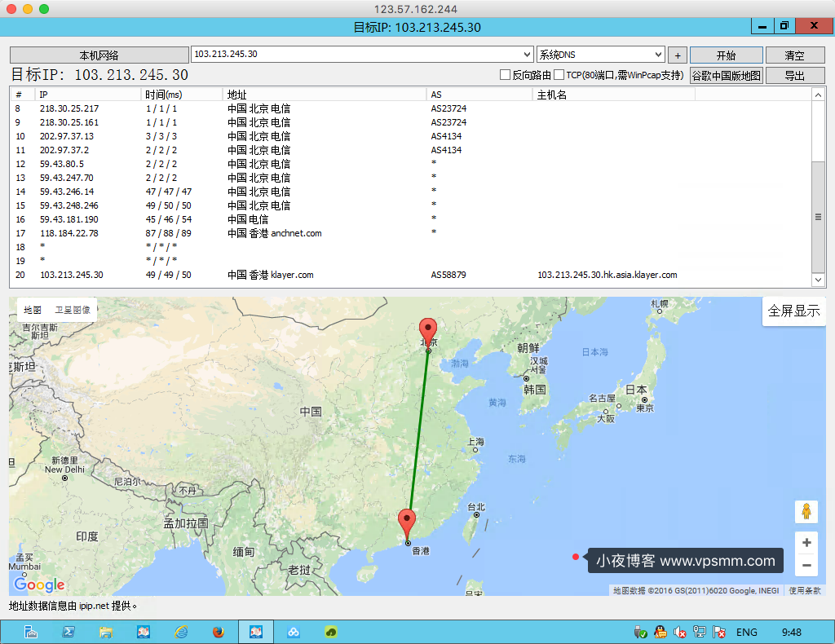Viewport: 835px width, 644px height.
Task: Click the red close button on Mac window
Action: coord(11,9)
